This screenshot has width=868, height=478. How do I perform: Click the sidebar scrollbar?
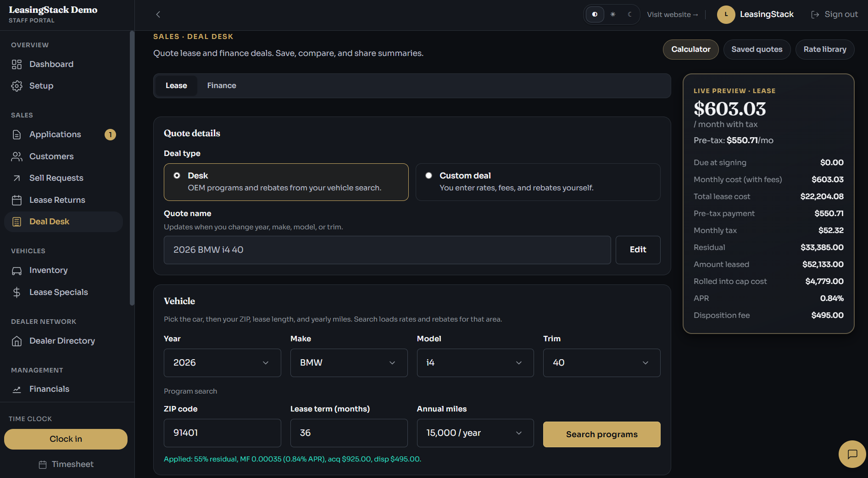pyautogui.click(x=132, y=168)
